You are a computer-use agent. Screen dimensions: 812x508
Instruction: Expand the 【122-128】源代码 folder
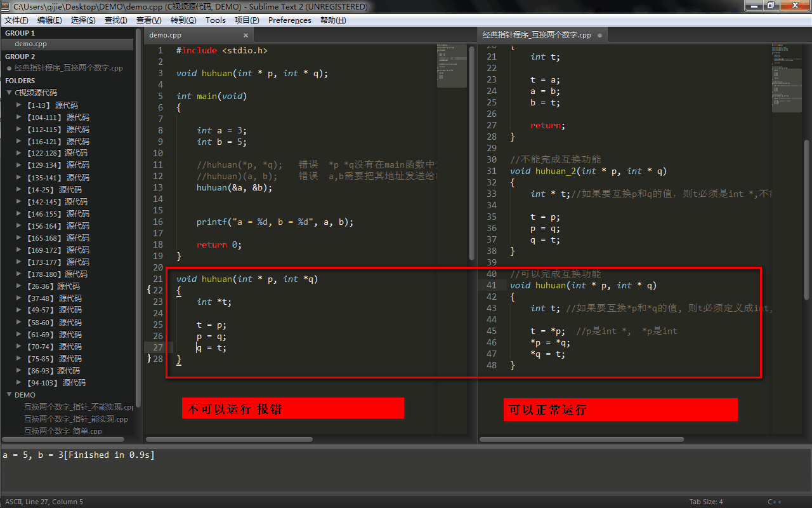tap(20, 153)
